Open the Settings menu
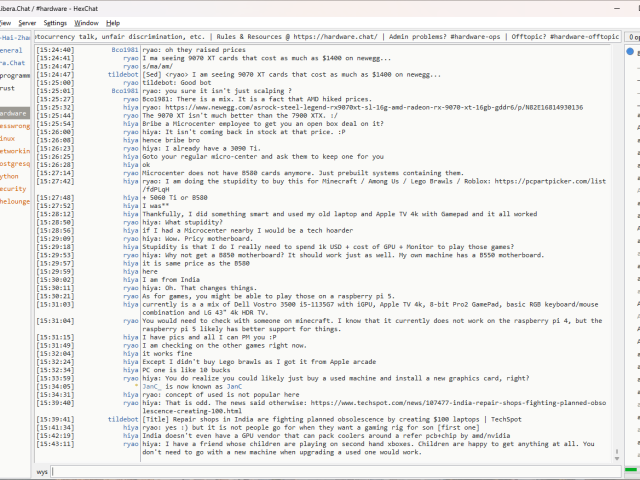The width and height of the screenshot is (640, 480). point(55,23)
